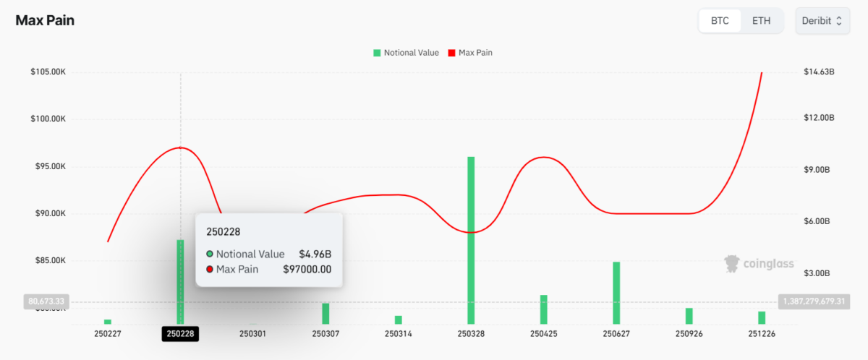Select the 250627 notional value bar
The height and width of the screenshot is (360, 868).
616,293
